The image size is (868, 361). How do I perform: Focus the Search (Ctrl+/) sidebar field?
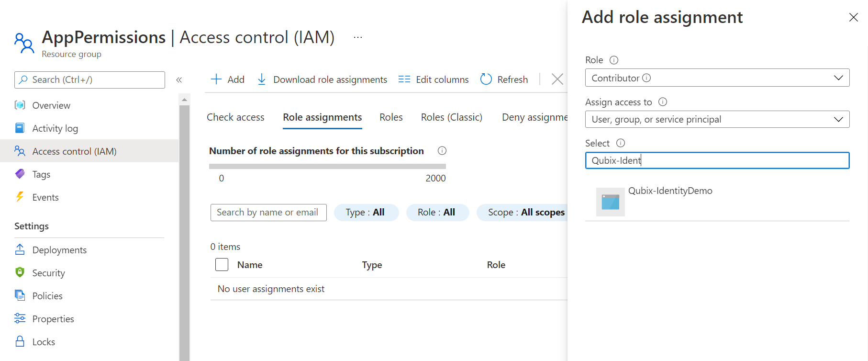click(x=89, y=80)
